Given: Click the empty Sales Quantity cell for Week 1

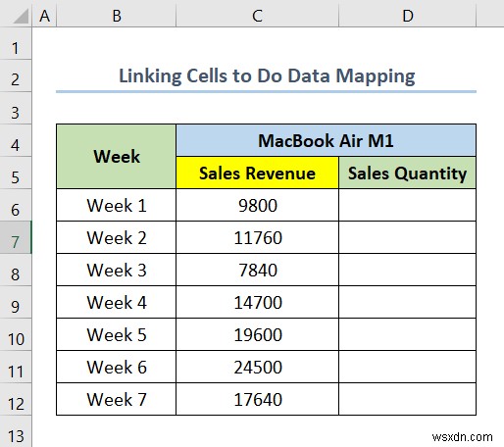Looking at the screenshot, I should coord(408,205).
